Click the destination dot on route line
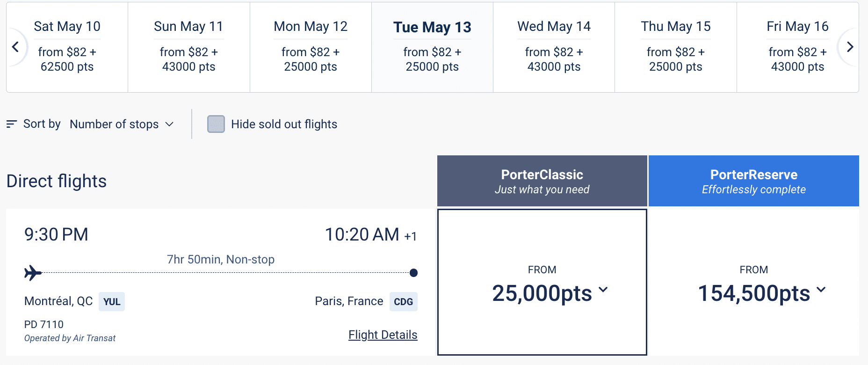The image size is (868, 365). point(413,273)
